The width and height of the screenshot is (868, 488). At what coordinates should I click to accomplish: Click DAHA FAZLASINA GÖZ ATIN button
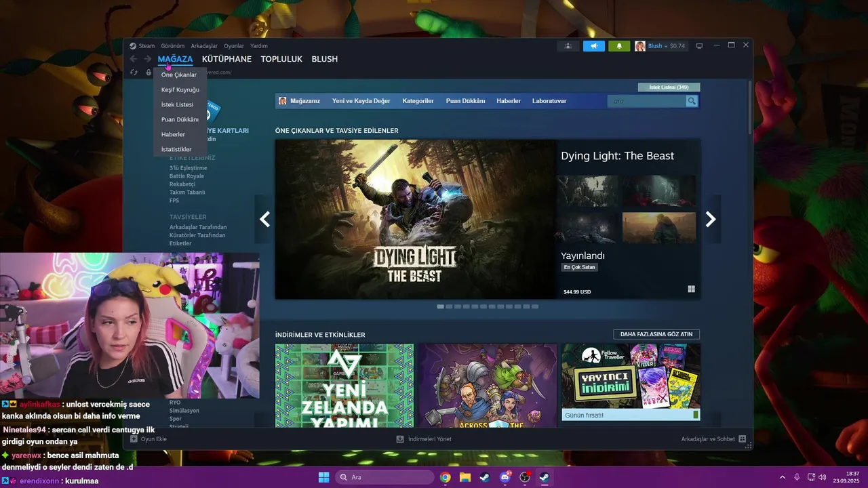point(656,334)
